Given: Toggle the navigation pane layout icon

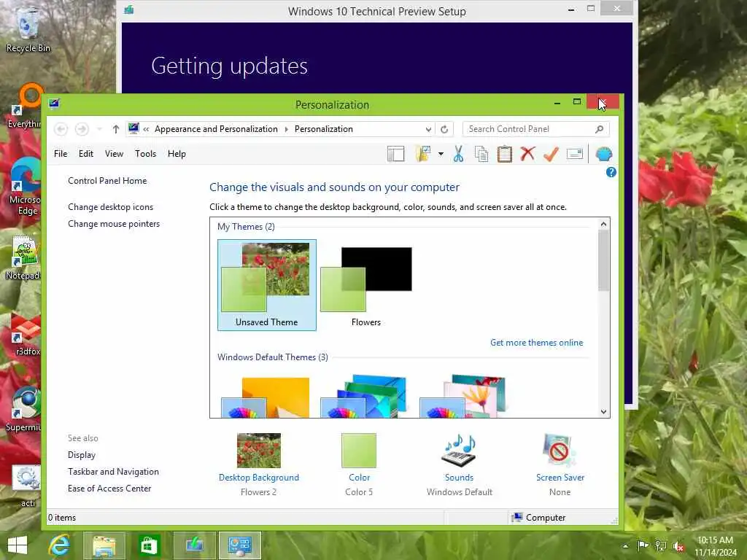Looking at the screenshot, I should [x=396, y=154].
